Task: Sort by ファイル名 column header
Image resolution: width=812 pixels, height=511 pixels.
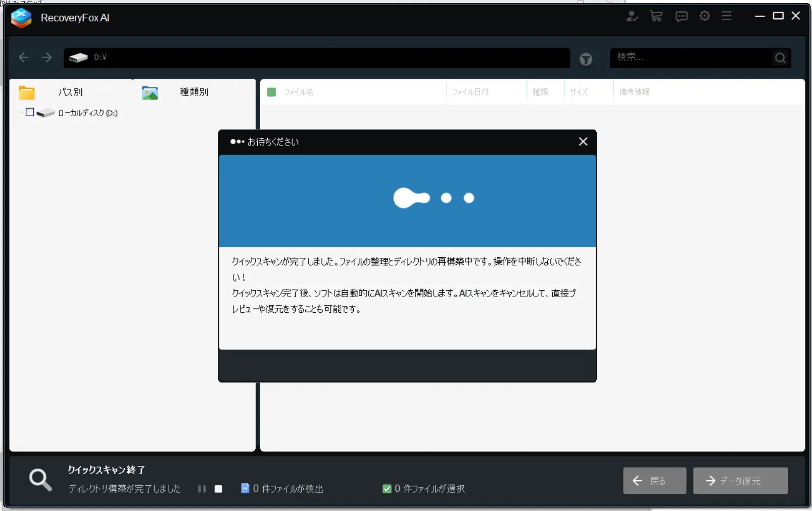Action: [299, 92]
